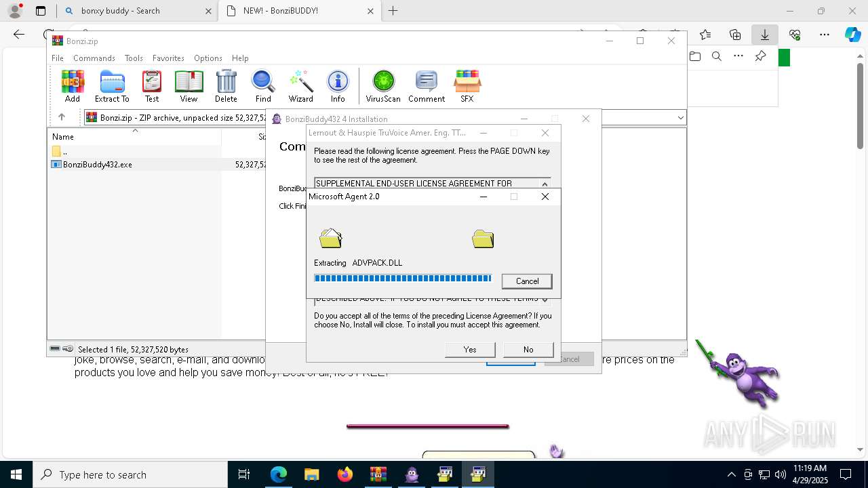Run the Test archive tool
The image size is (868, 488).
(152, 86)
